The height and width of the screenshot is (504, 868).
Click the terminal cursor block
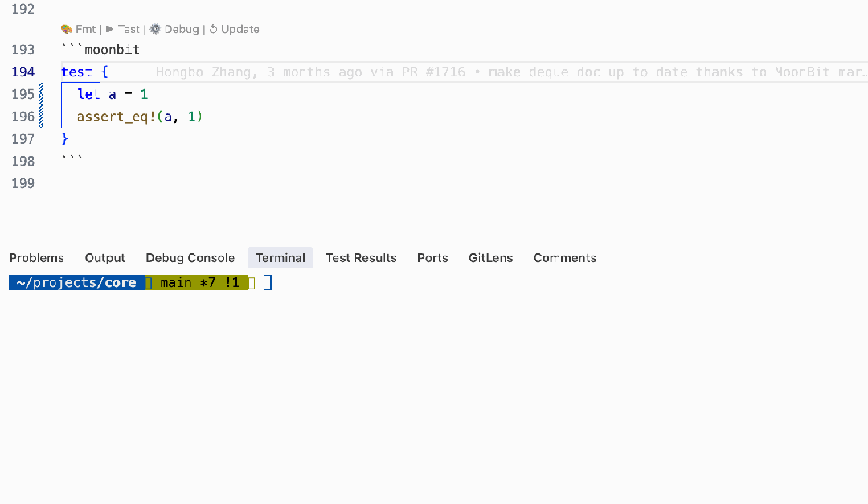click(x=268, y=282)
